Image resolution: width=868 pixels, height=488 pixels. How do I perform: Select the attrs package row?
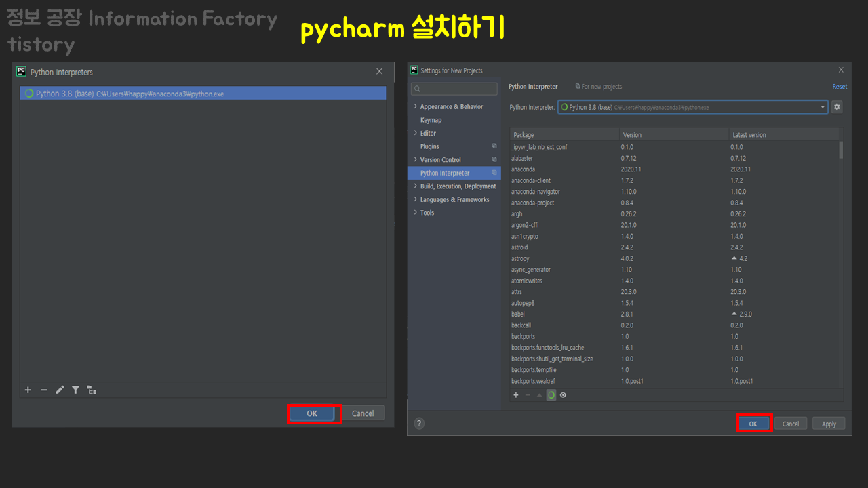pyautogui.click(x=675, y=292)
